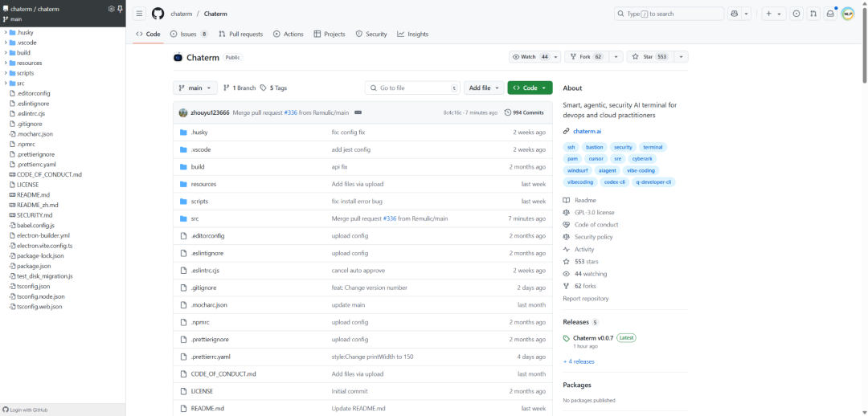Open the user profile avatar menu
The height and width of the screenshot is (416, 868).
848,14
